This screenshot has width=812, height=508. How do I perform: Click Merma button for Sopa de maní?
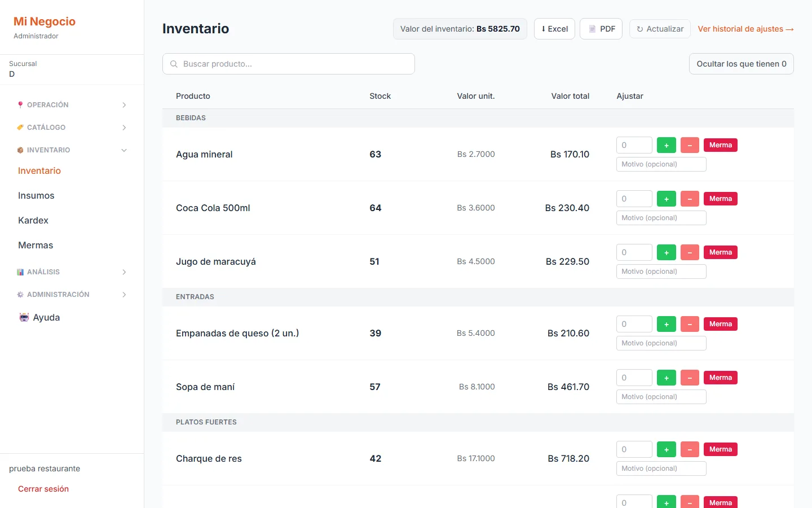point(721,378)
